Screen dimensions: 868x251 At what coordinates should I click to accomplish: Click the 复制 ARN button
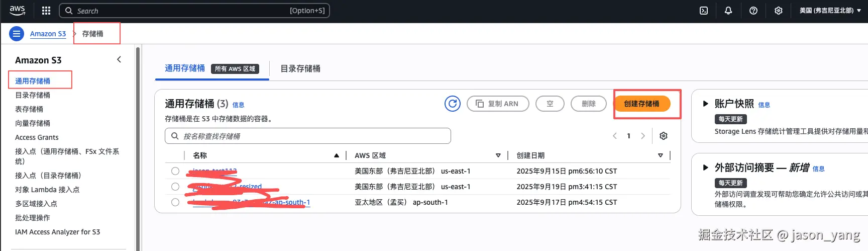pos(498,104)
